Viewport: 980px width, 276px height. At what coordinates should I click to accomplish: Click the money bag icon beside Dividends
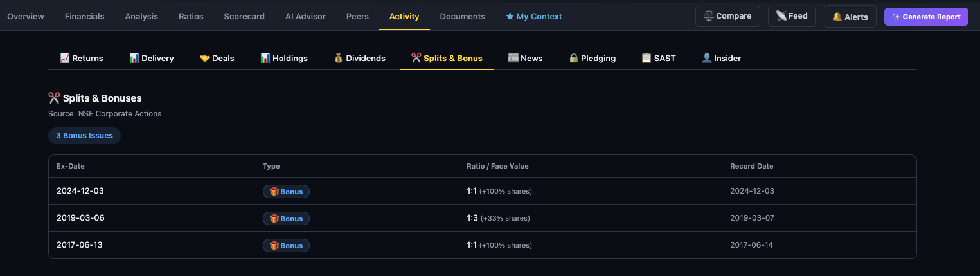tap(339, 58)
